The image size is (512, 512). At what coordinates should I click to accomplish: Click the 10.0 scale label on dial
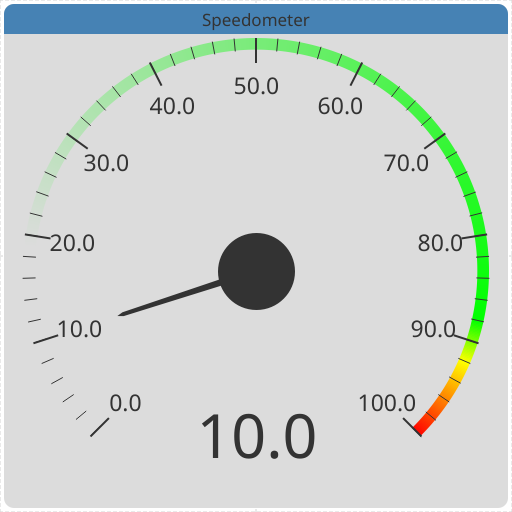click(79, 329)
